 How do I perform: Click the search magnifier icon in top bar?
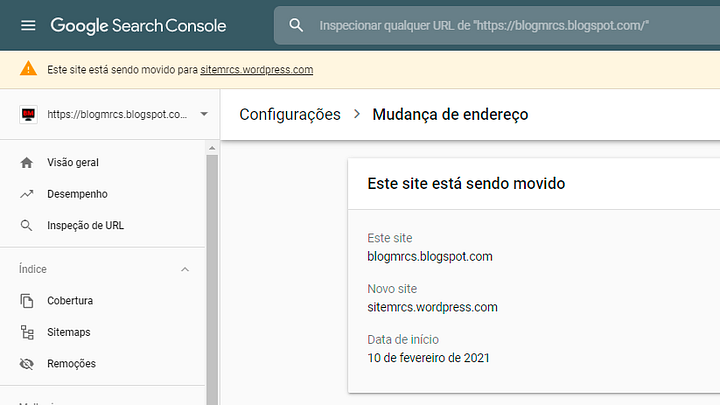pos(296,25)
